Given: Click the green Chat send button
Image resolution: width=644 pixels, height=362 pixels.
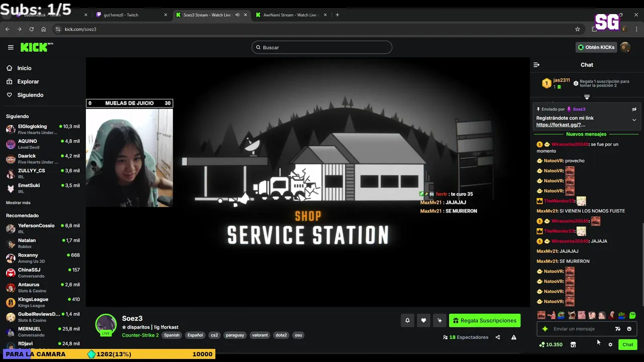Looking at the screenshot, I should click(628, 344).
